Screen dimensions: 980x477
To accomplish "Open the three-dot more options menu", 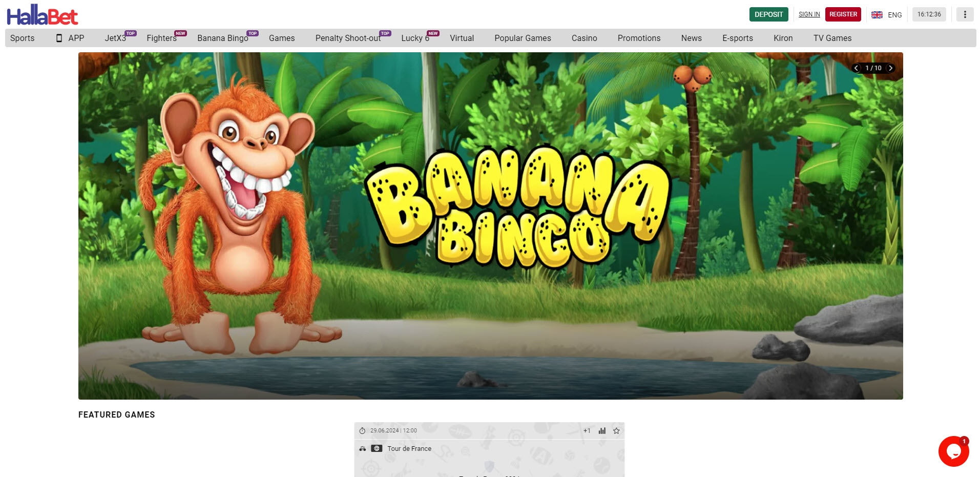I will point(965,14).
